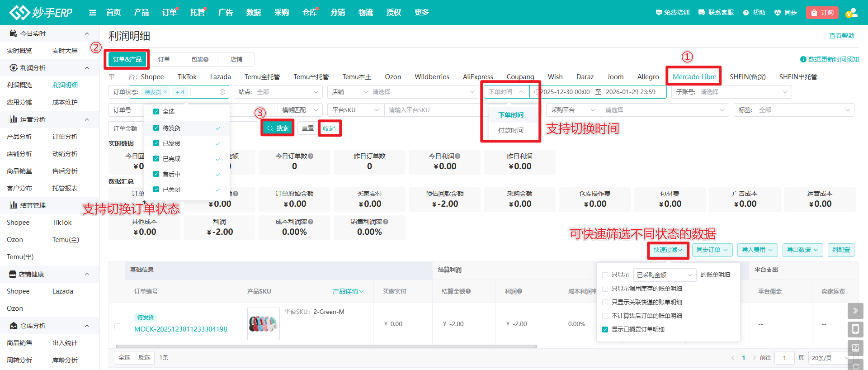Click the horizontal table scrollbar
The width and height of the screenshot is (868, 370).
click(x=325, y=346)
